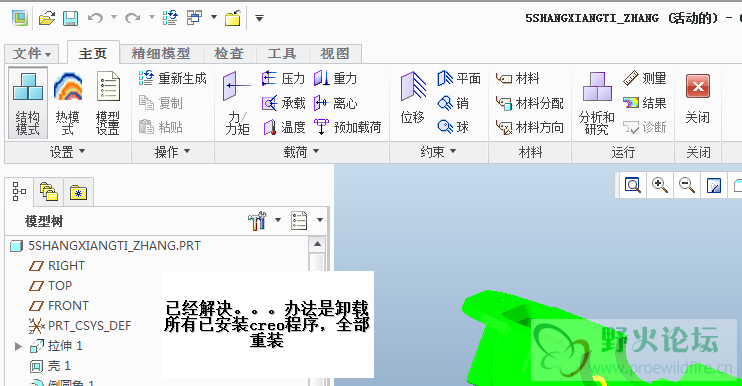The image size is (742, 386).
Task: Add a Pressure load (压力)
Action: (283, 78)
